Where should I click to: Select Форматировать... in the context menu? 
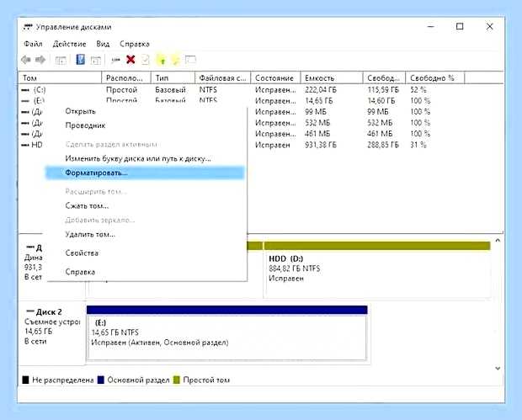145,173
